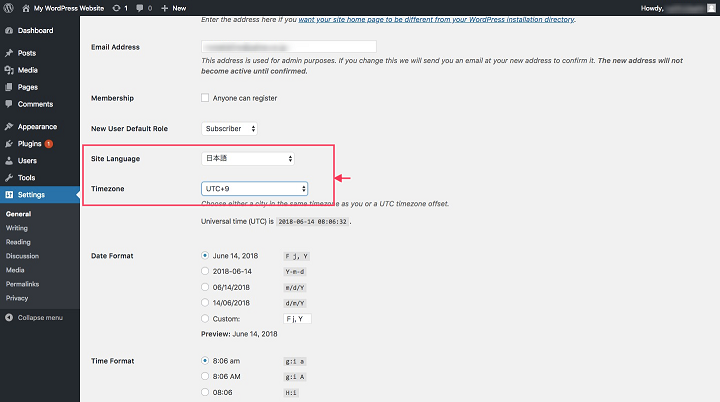Open the Site Language dropdown

coord(248,159)
